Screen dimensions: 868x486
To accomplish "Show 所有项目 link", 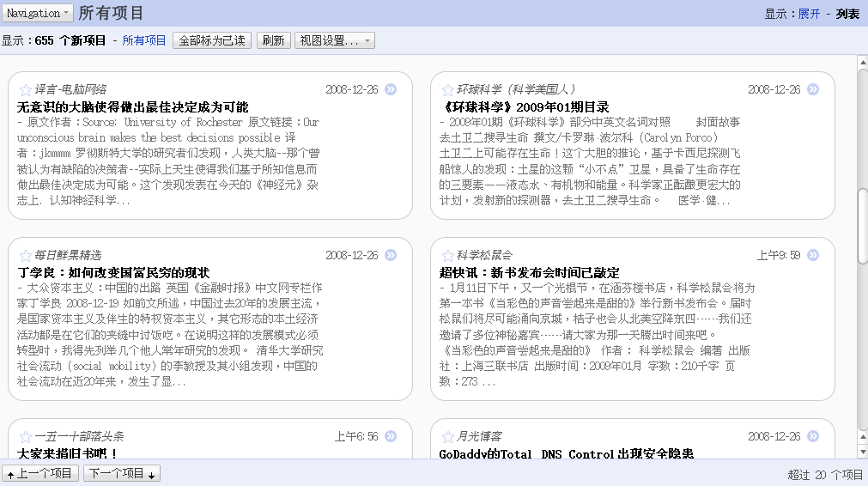I will (144, 40).
